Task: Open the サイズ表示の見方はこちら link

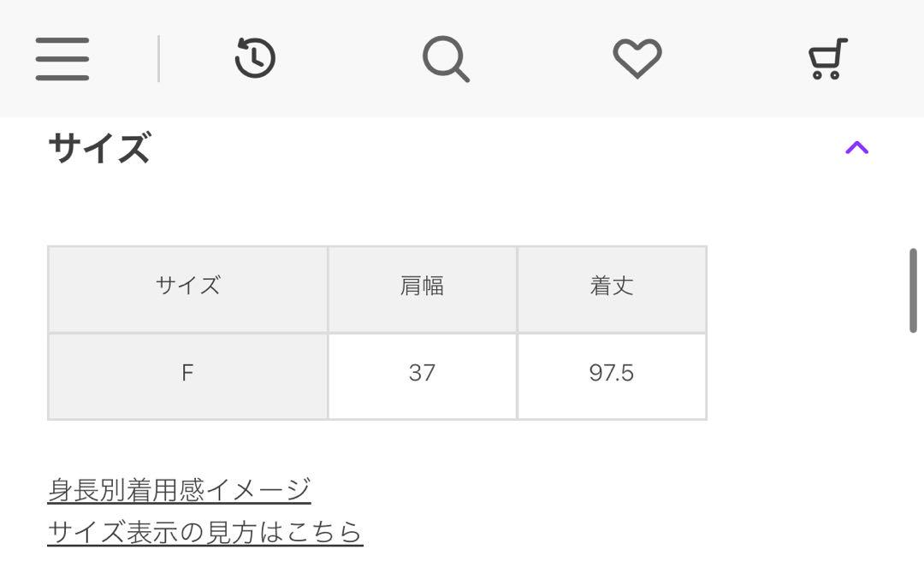Action: (205, 532)
